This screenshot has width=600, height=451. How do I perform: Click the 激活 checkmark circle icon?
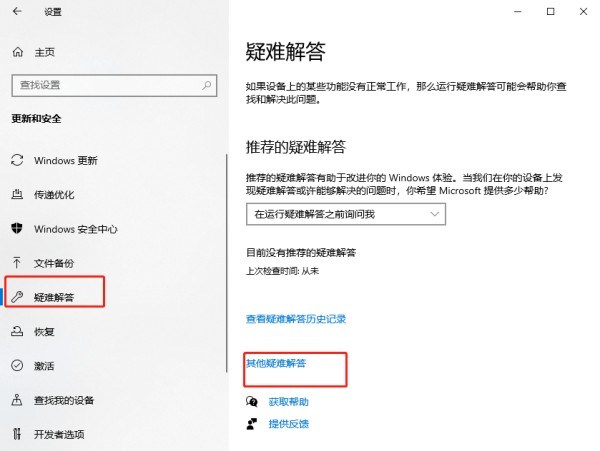pyautogui.click(x=17, y=365)
